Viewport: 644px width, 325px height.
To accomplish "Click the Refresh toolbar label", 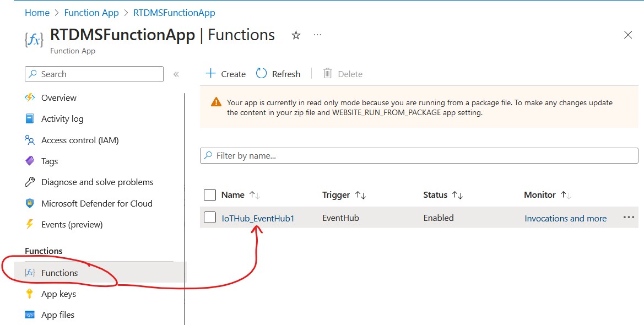I will 286,74.
